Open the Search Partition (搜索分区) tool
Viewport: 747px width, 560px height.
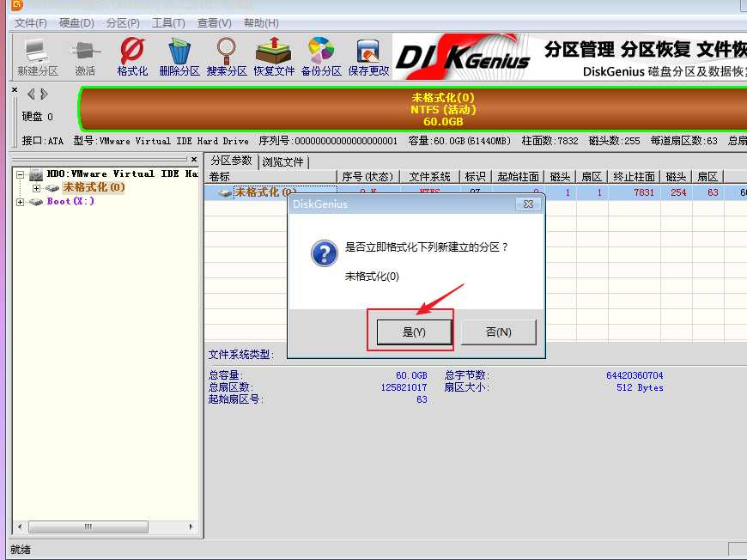pos(227,58)
